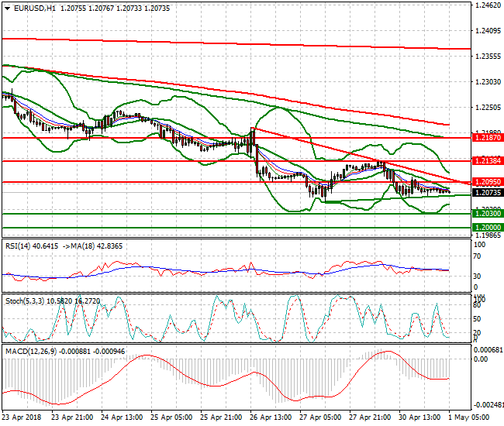
Task: Select the 27 Apr 21:00 time axis label
Action: click(370, 417)
